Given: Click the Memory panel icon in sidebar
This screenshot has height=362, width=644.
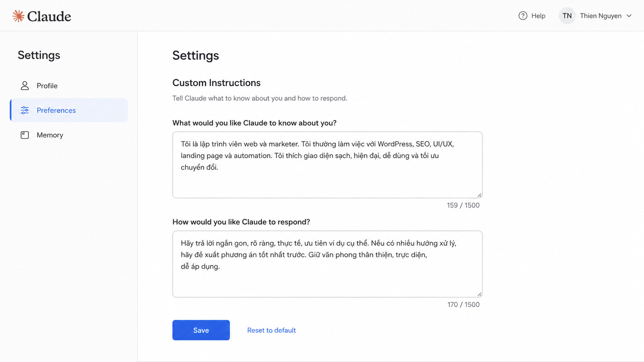Looking at the screenshot, I should (x=25, y=135).
